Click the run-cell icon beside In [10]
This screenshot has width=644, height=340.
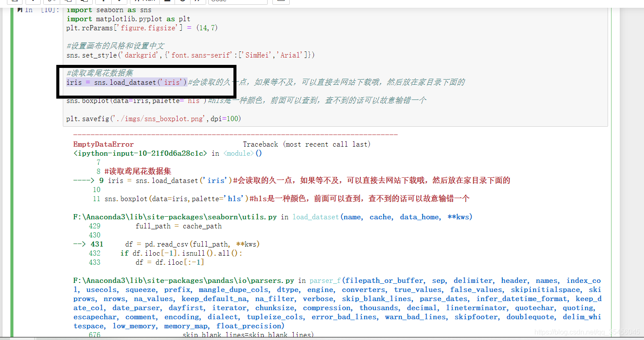click(20, 10)
